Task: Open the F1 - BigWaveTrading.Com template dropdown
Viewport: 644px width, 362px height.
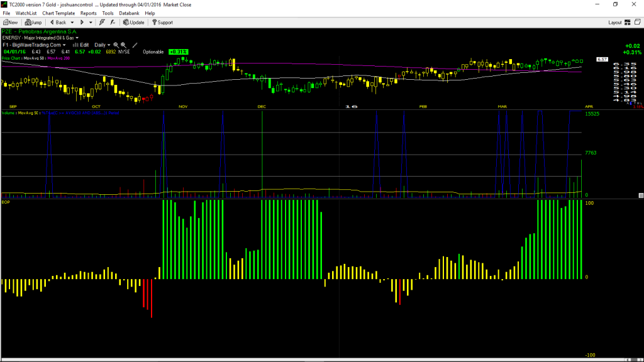Action: (34, 45)
